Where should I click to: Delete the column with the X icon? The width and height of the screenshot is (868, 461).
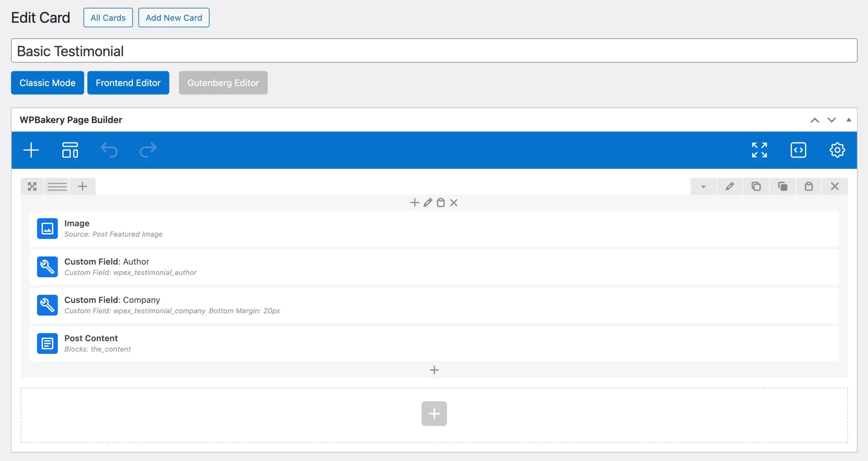point(454,202)
